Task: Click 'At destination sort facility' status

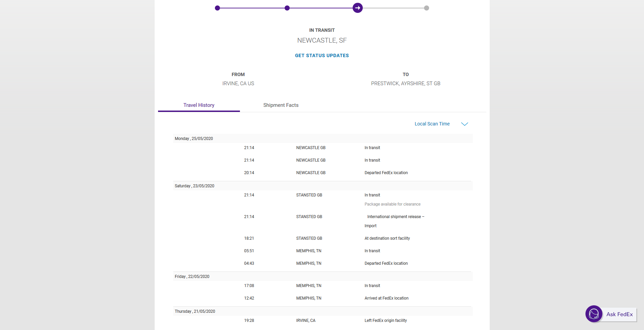Action: (387, 238)
